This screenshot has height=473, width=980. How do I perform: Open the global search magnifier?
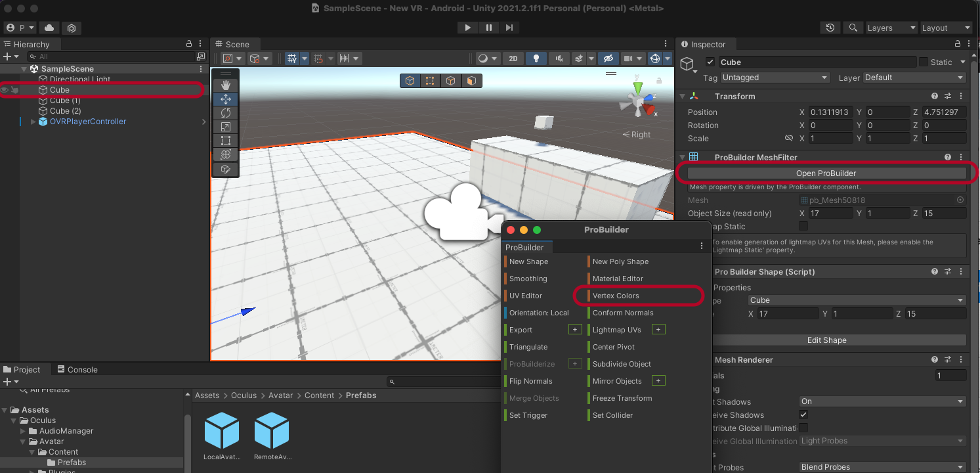pyautogui.click(x=853, y=28)
